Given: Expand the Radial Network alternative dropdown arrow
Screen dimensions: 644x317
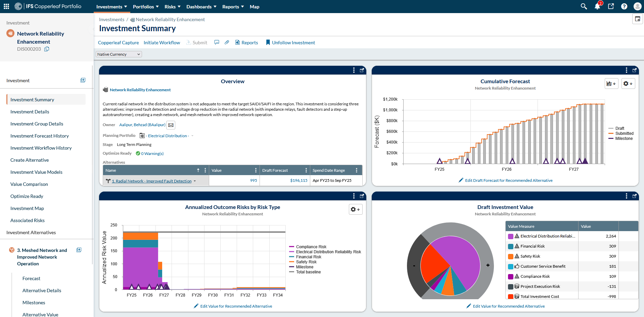Looking at the screenshot, I should tap(195, 181).
